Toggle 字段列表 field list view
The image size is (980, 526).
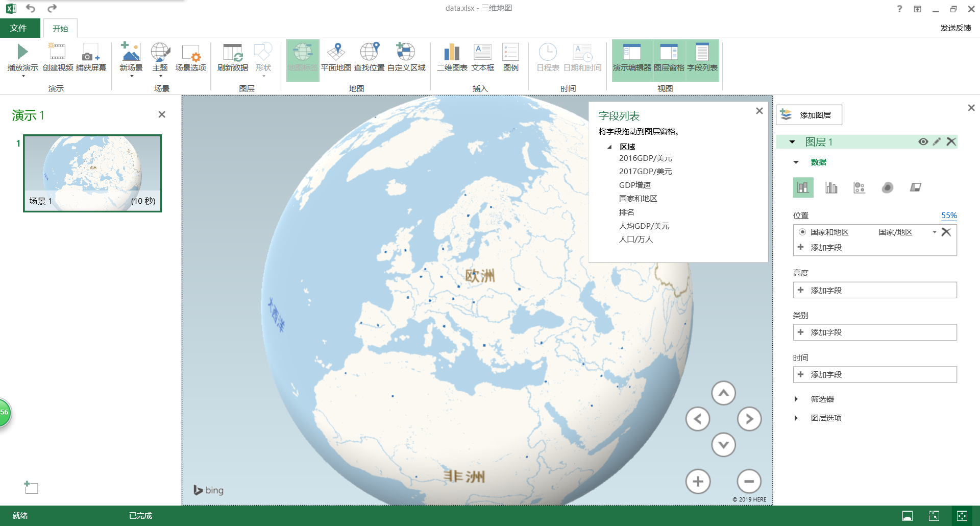pyautogui.click(x=702, y=60)
